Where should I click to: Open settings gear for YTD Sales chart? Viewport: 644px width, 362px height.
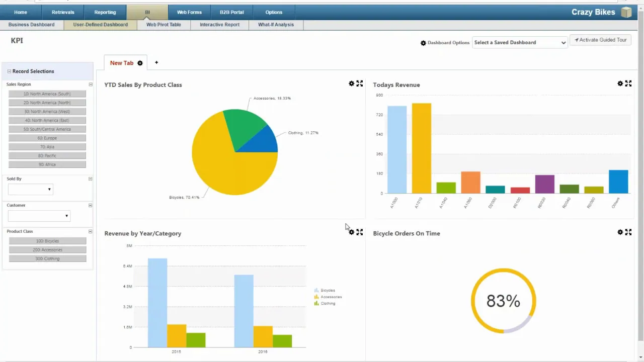pyautogui.click(x=351, y=83)
